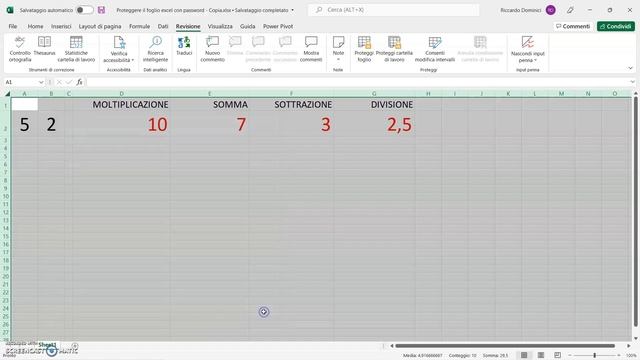Click the insert function fx icon

(79, 82)
